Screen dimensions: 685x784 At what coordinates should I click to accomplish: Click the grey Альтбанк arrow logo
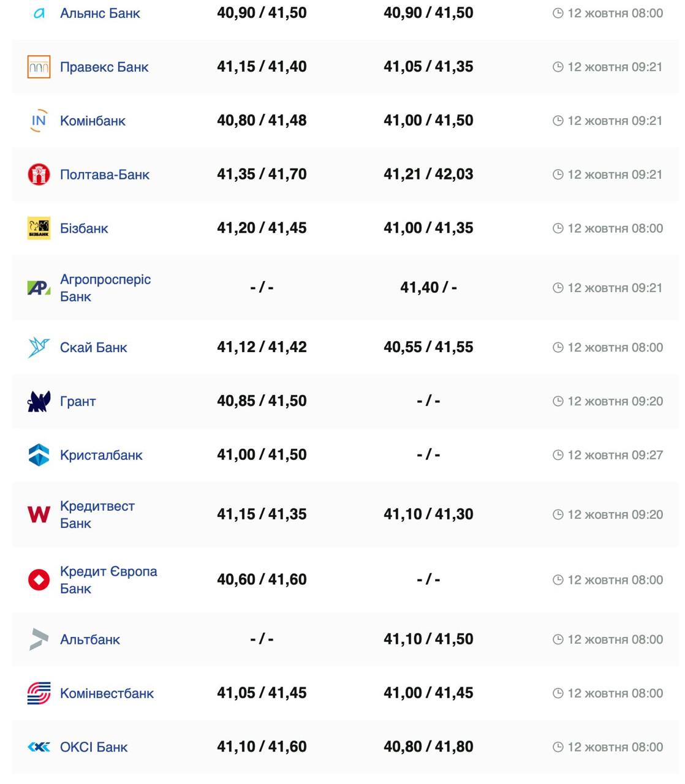(39, 639)
